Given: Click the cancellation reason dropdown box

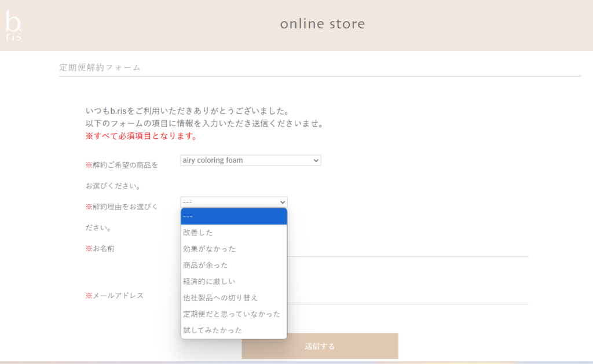Looking at the screenshot, I should (x=234, y=202).
